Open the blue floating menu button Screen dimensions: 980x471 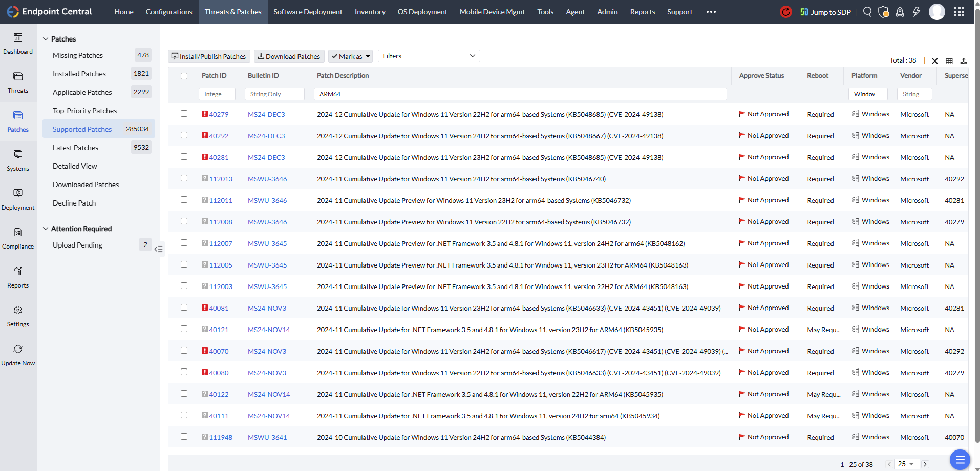pyautogui.click(x=960, y=460)
